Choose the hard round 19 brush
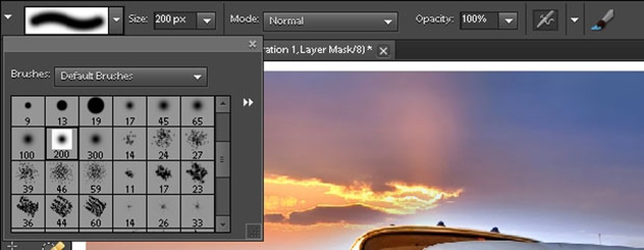This screenshot has height=250, width=644. click(x=96, y=111)
